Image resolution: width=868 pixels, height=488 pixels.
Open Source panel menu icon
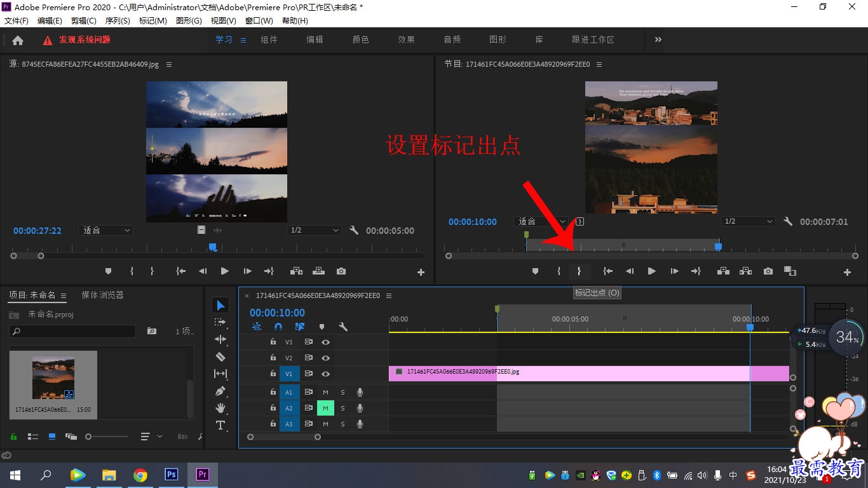click(x=169, y=64)
